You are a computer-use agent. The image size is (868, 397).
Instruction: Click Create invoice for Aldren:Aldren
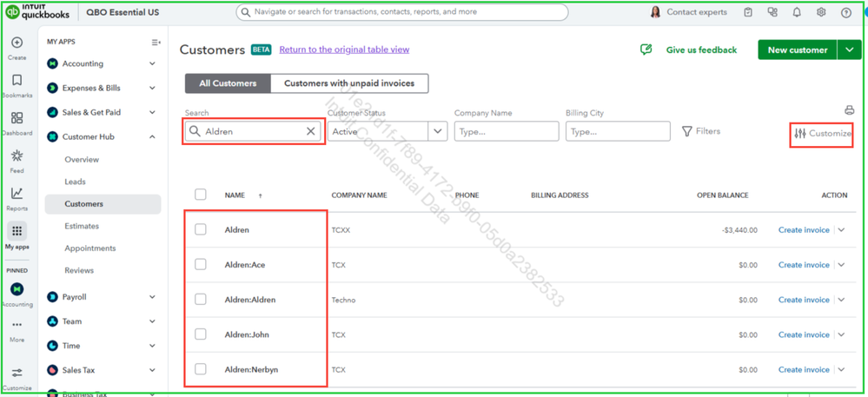click(x=804, y=300)
